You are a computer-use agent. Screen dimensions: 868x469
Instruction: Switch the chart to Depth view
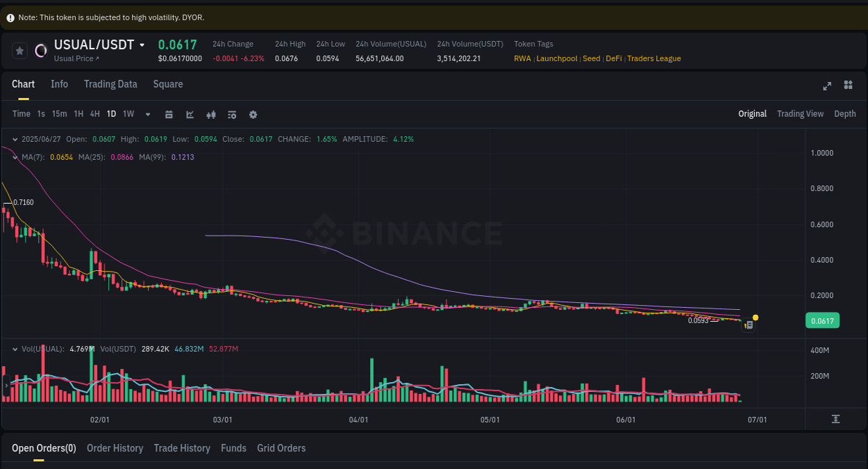pyautogui.click(x=845, y=113)
